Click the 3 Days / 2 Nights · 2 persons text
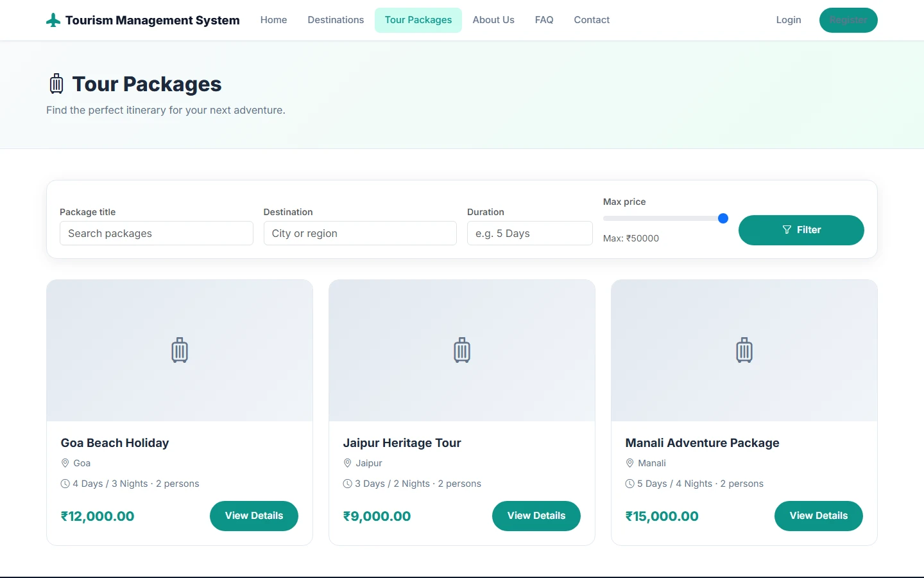This screenshot has width=924, height=578. click(x=418, y=484)
